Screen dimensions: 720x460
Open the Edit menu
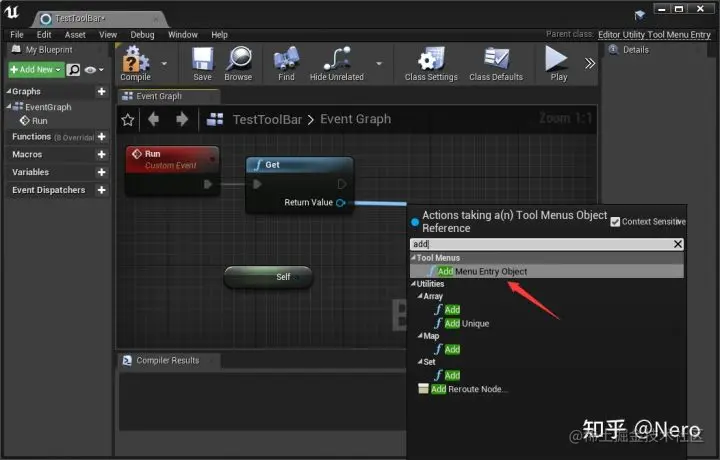(44, 34)
